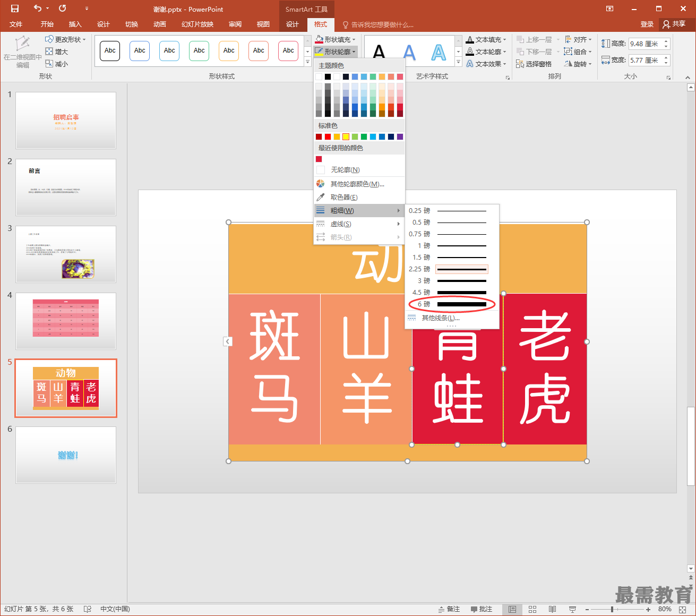696x616 pixels.
Task: Save the presentation via the save icon
Action: (14, 8)
